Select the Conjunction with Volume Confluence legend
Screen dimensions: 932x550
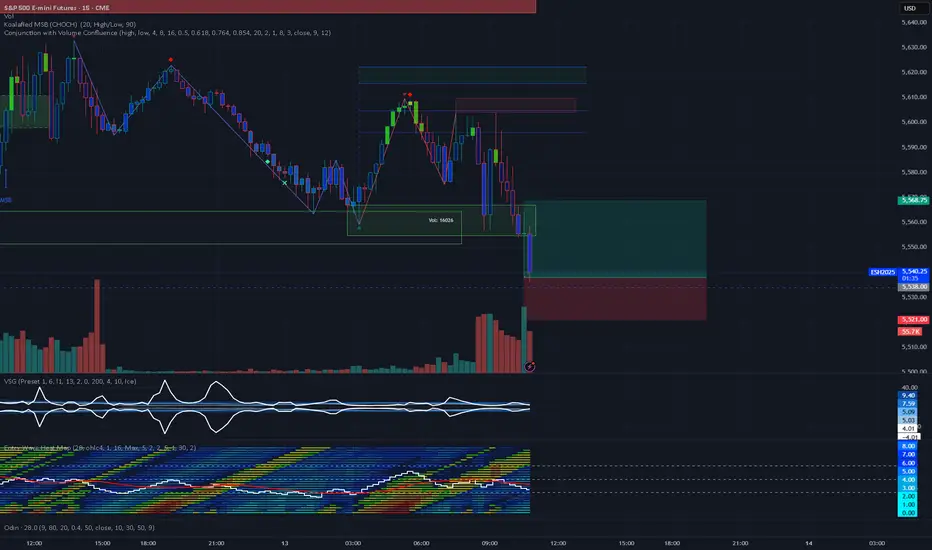point(167,33)
